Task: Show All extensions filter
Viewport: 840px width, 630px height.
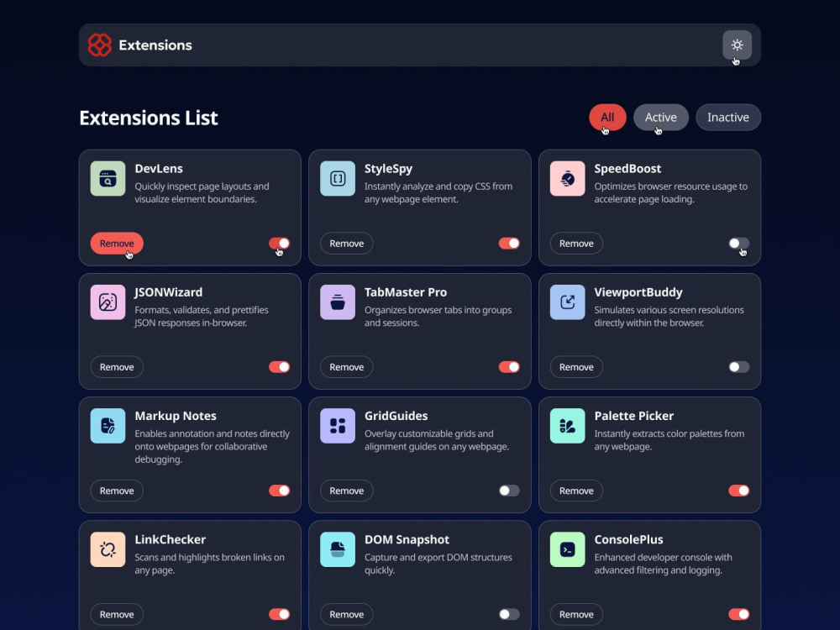Action: click(x=607, y=118)
